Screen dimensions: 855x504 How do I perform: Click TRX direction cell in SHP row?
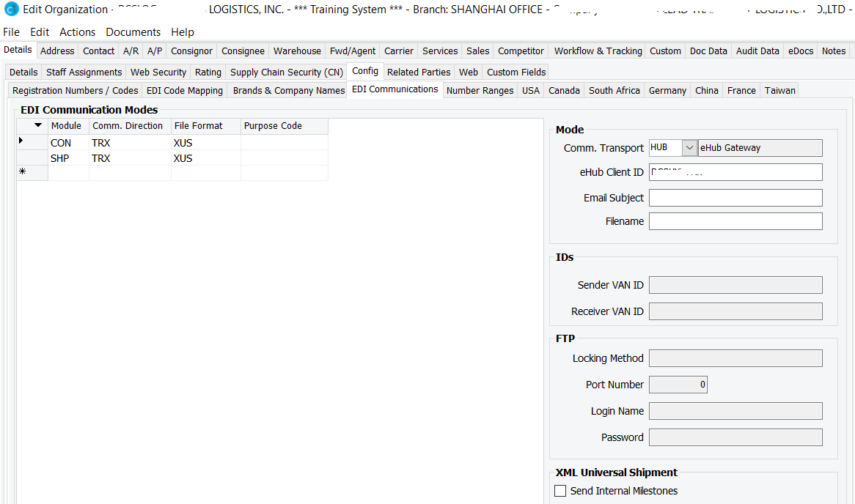click(131, 158)
